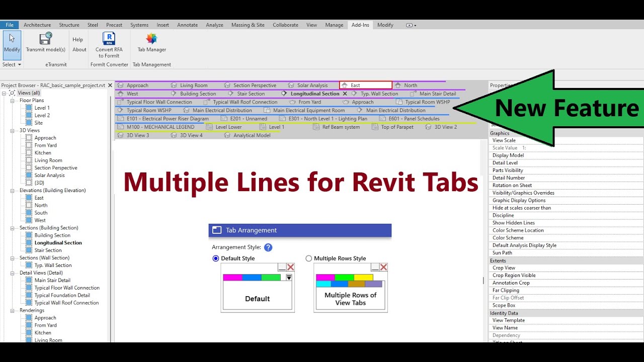
Task: Click the {3D} view icon in browser
Action: pyautogui.click(x=29, y=183)
